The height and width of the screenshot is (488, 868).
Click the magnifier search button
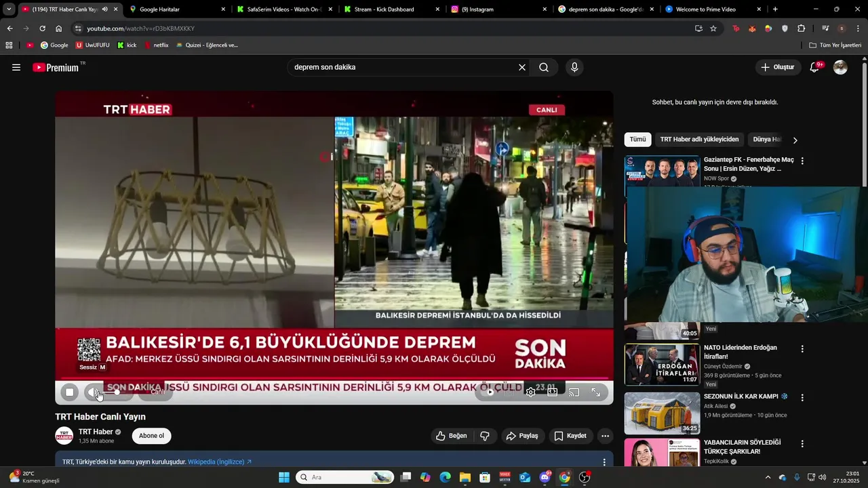coord(544,67)
